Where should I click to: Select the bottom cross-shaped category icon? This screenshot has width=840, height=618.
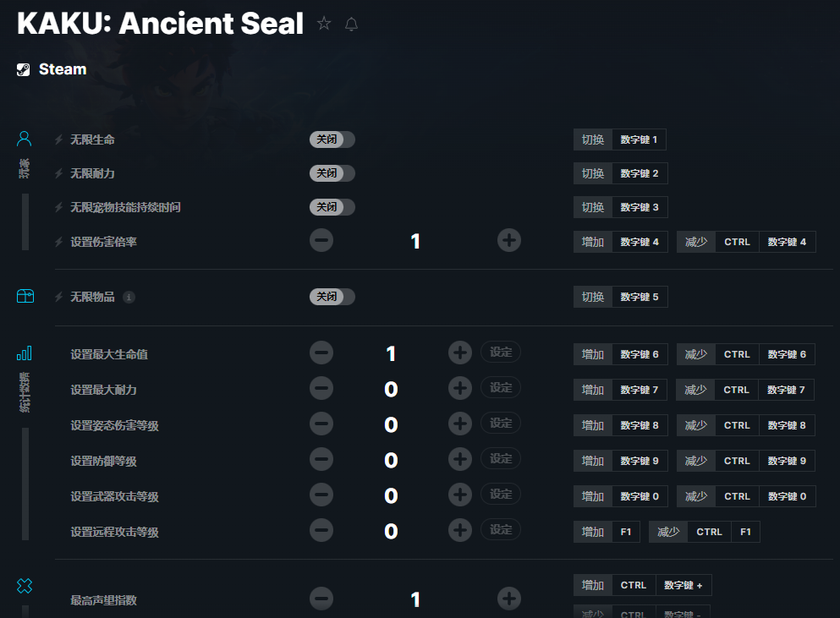[24, 586]
